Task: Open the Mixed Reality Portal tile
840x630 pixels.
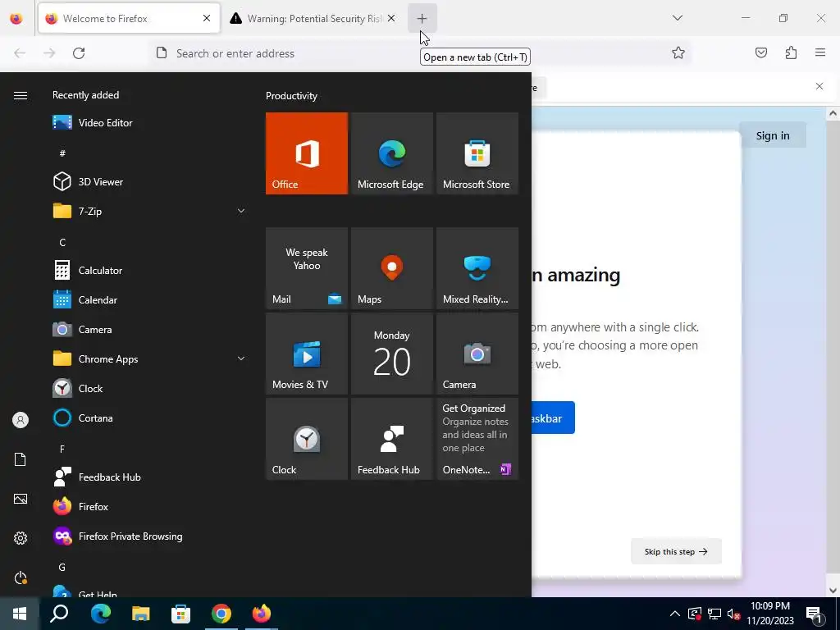Action: point(477,268)
